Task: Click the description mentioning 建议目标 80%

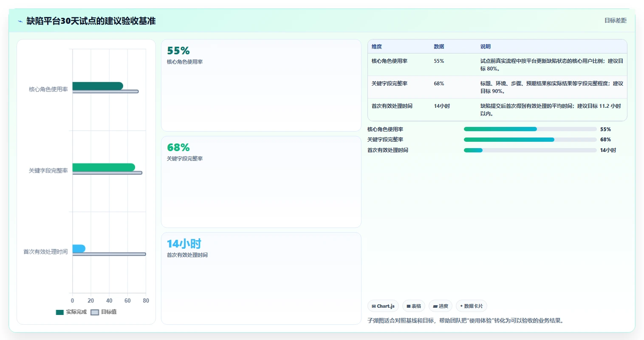Action: click(x=552, y=65)
